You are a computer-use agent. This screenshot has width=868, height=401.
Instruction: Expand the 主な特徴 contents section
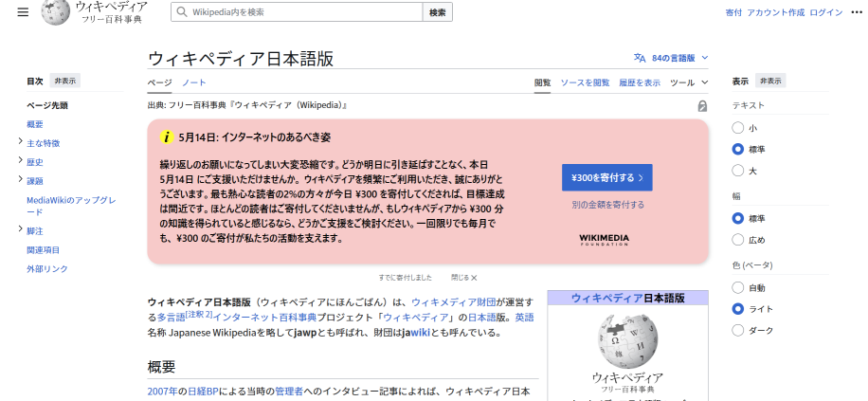(x=21, y=142)
